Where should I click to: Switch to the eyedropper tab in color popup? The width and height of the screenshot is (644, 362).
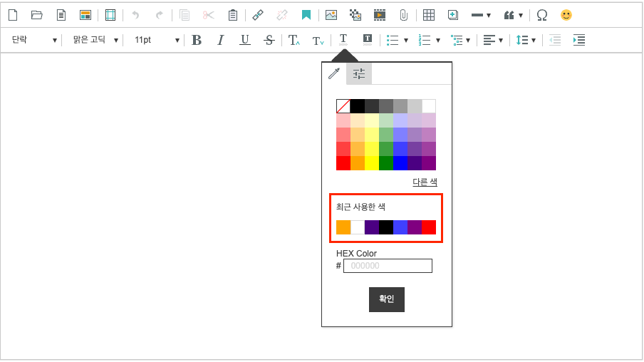click(333, 73)
